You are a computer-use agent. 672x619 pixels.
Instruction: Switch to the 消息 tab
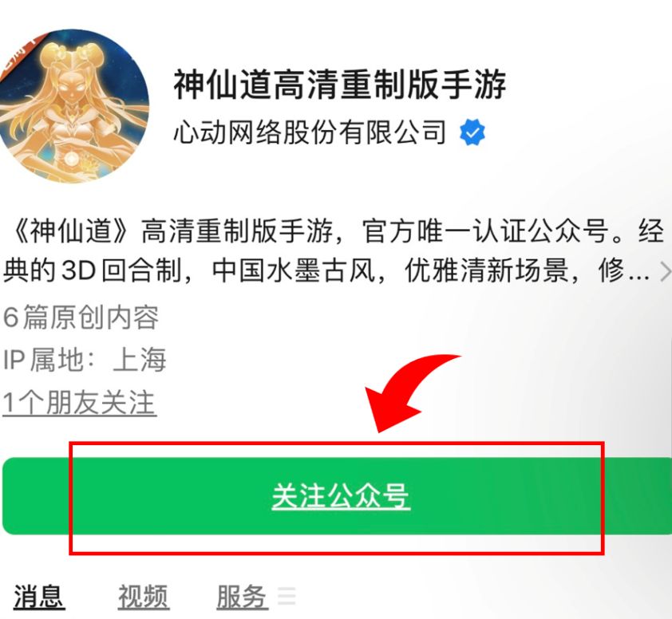(39, 597)
